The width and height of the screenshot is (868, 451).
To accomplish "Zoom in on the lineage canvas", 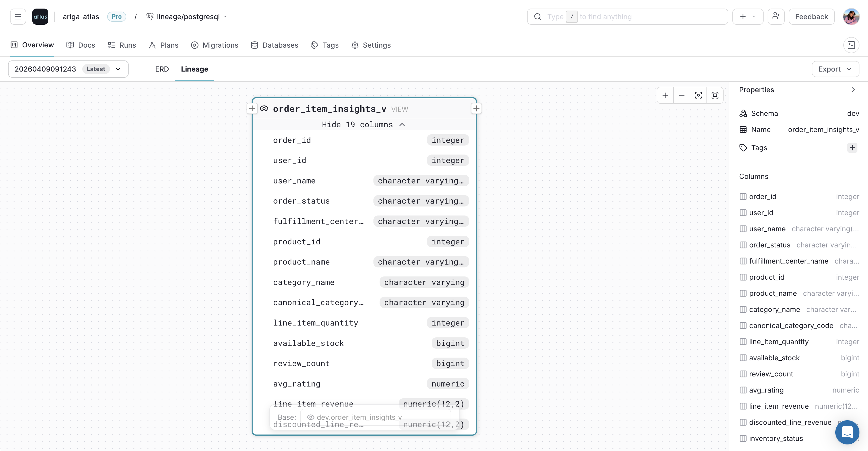I will [x=665, y=95].
